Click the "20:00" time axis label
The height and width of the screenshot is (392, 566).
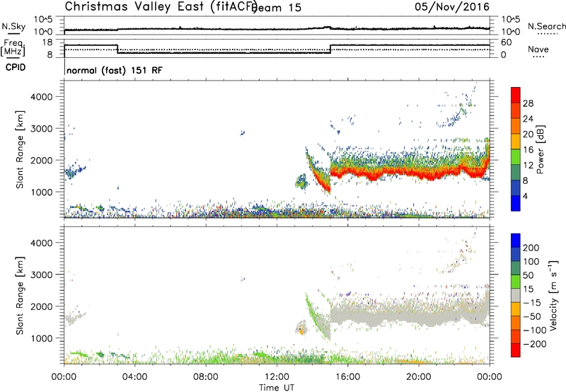coord(418,377)
